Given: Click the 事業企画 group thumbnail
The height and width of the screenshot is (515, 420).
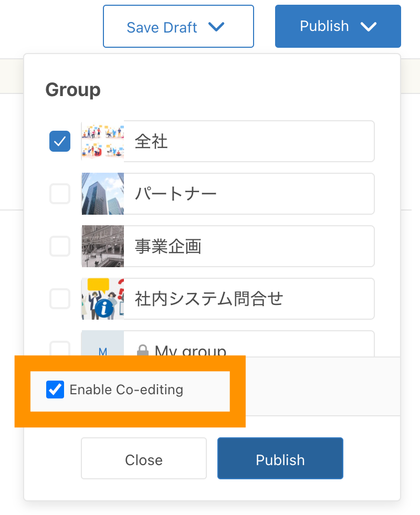Looking at the screenshot, I should (x=103, y=246).
